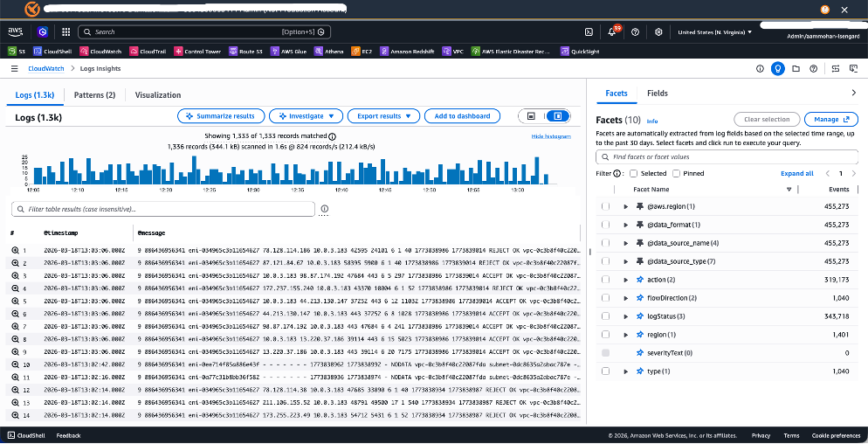Screen dimensions: 868x444
Task: Open AWS Glue bookmark shortcut
Action: coord(288,52)
